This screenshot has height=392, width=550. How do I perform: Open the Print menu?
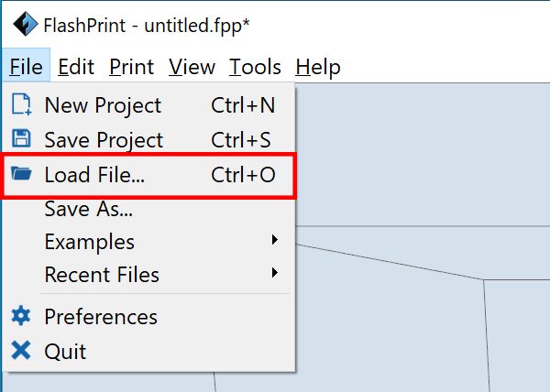click(131, 67)
